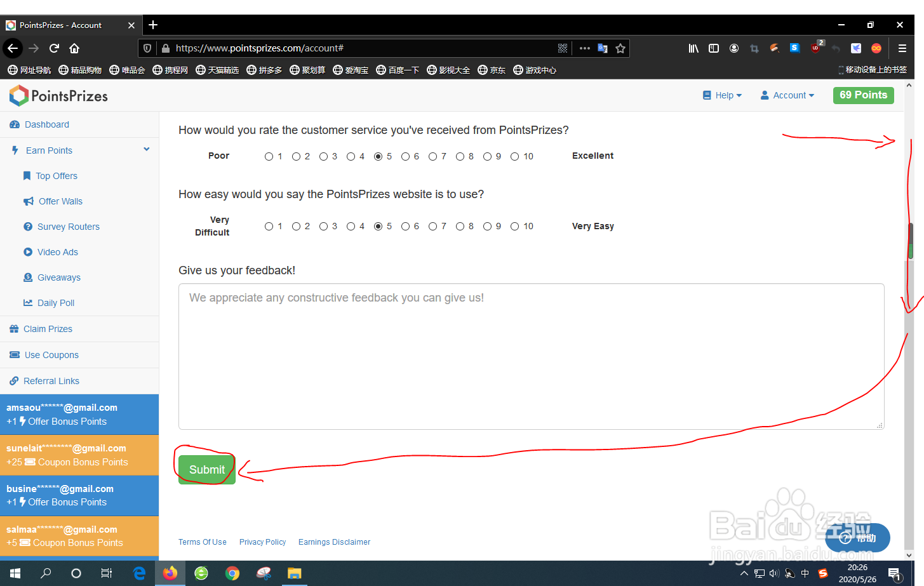Open a new browser tab with plus
Viewport: 924px width, 586px height.
(153, 25)
